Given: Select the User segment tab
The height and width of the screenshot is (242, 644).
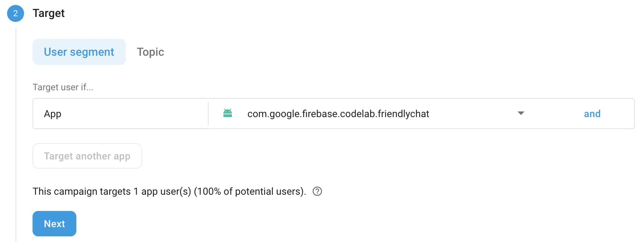Looking at the screenshot, I should [x=79, y=52].
